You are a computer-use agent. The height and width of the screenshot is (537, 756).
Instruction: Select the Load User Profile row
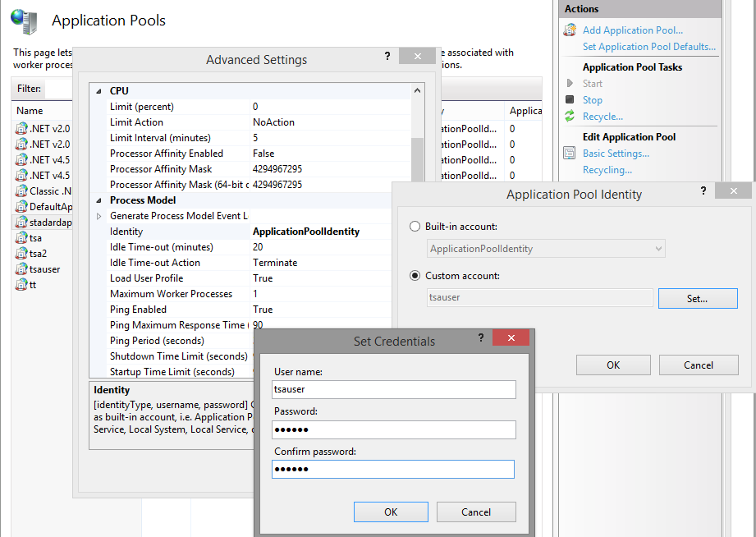click(249, 278)
